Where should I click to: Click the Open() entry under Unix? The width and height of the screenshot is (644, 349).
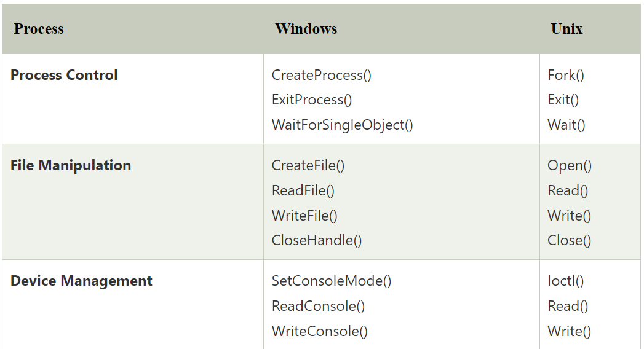570,165
